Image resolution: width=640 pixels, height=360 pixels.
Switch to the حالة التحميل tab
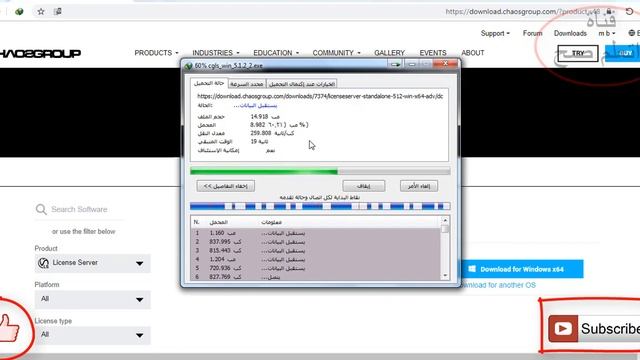click(209, 83)
